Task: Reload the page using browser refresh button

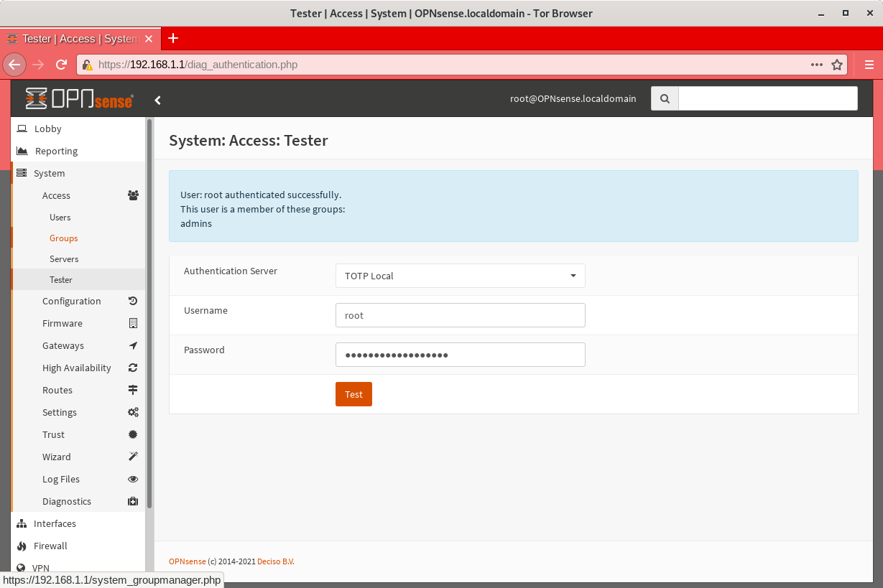Action: (61, 65)
